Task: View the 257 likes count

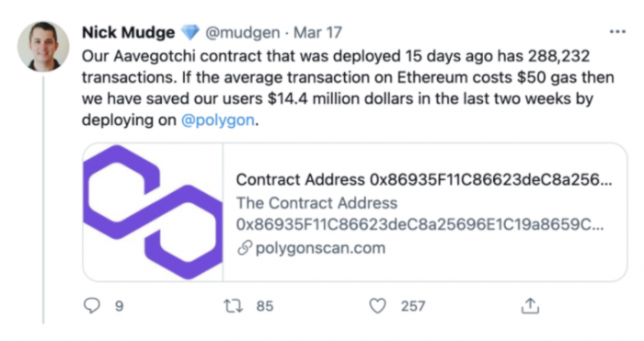Action: point(413,306)
